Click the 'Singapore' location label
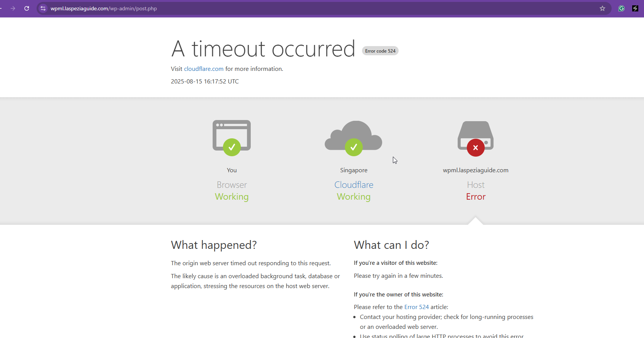This screenshot has width=644, height=338. pyautogui.click(x=354, y=170)
